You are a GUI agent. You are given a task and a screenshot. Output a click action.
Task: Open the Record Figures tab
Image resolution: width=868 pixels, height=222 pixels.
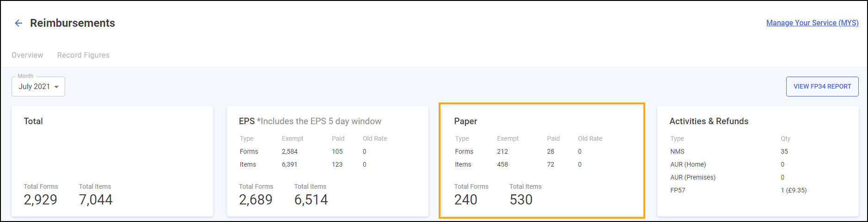click(x=83, y=55)
